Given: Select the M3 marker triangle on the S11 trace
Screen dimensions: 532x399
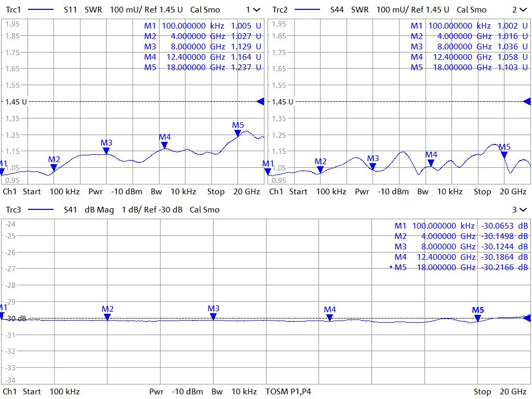Looking at the screenshot, I should click(106, 151).
